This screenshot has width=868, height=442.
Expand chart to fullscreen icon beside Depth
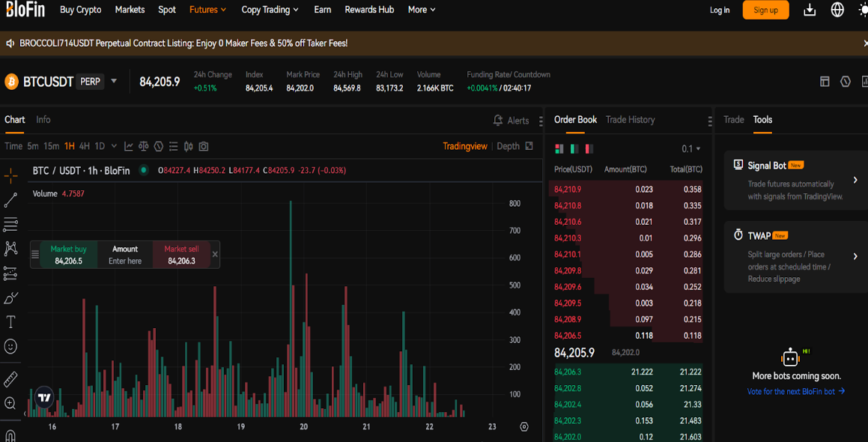529,145
